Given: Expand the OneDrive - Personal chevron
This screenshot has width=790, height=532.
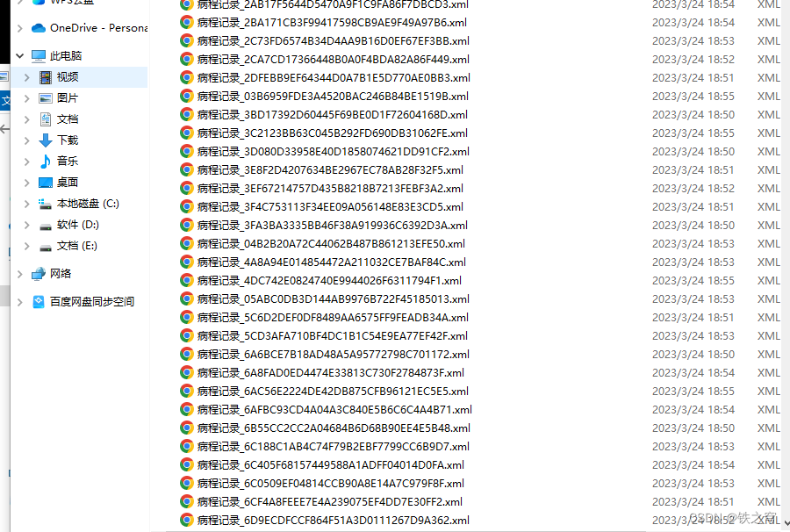Looking at the screenshot, I should click(19, 28).
